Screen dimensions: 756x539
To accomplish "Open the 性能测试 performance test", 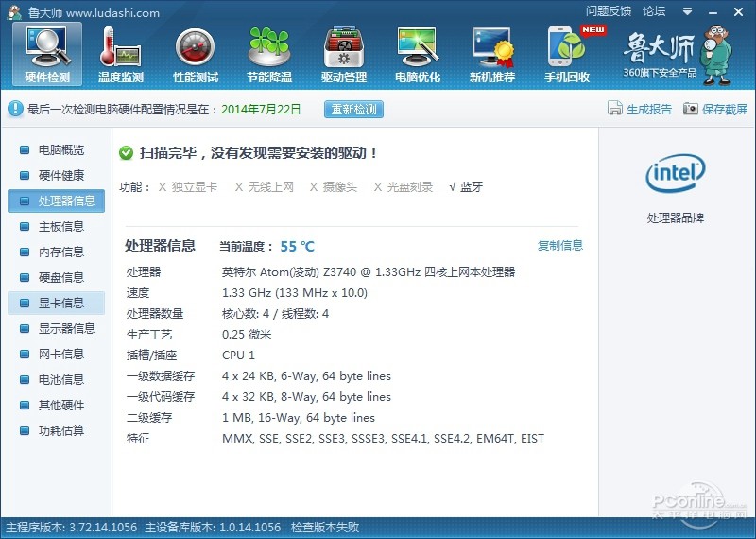I will pyautogui.click(x=196, y=55).
